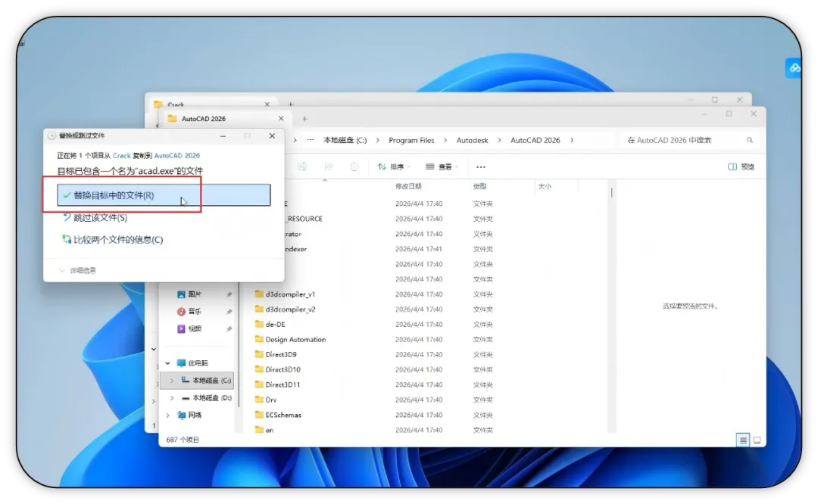The height and width of the screenshot is (504, 818).
Task: Choose 比较两个文件的信息(C) option
Action: [113, 240]
